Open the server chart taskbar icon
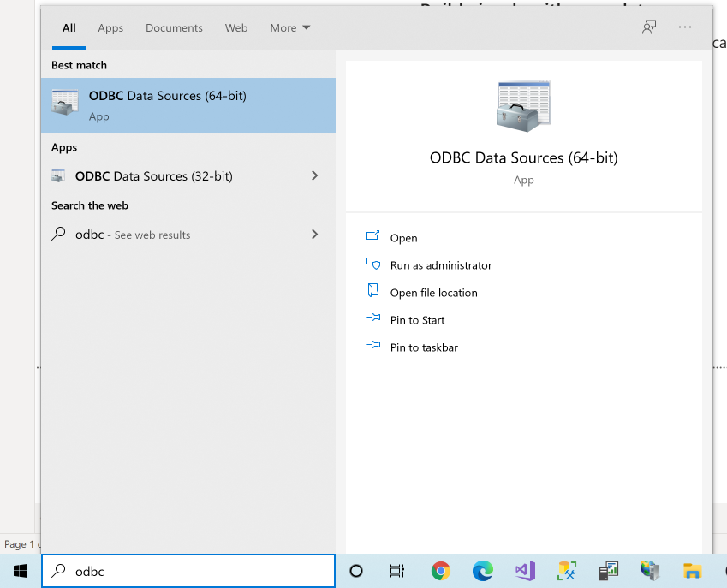The height and width of the screenshot is (588, 727). point(608,571)
